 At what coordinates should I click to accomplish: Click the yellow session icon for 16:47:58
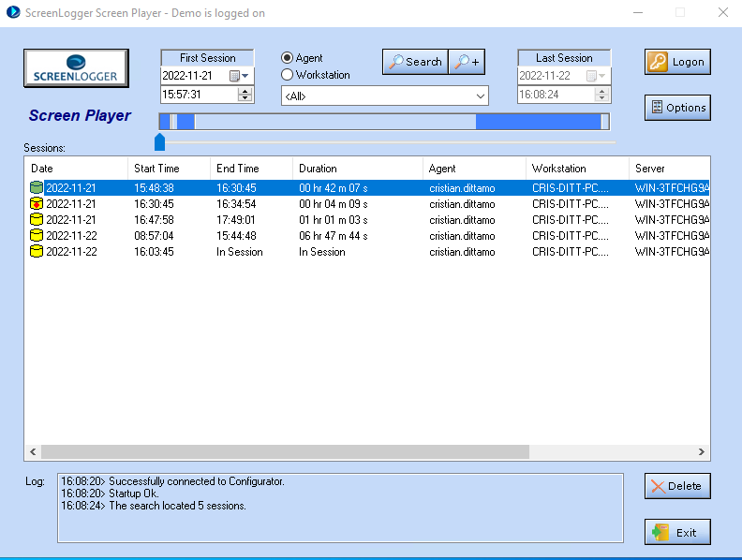37,220
